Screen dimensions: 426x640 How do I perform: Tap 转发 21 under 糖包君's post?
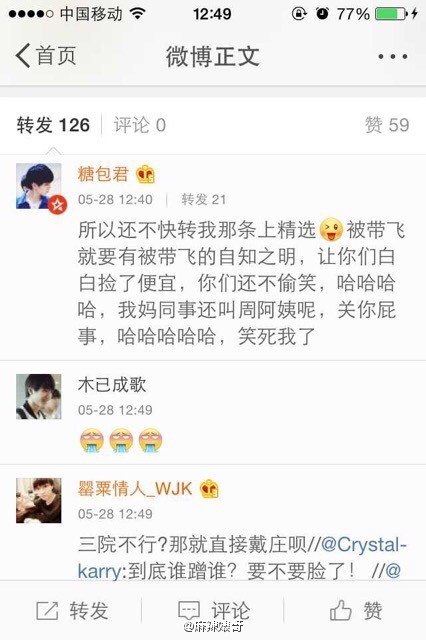point(204,200)
